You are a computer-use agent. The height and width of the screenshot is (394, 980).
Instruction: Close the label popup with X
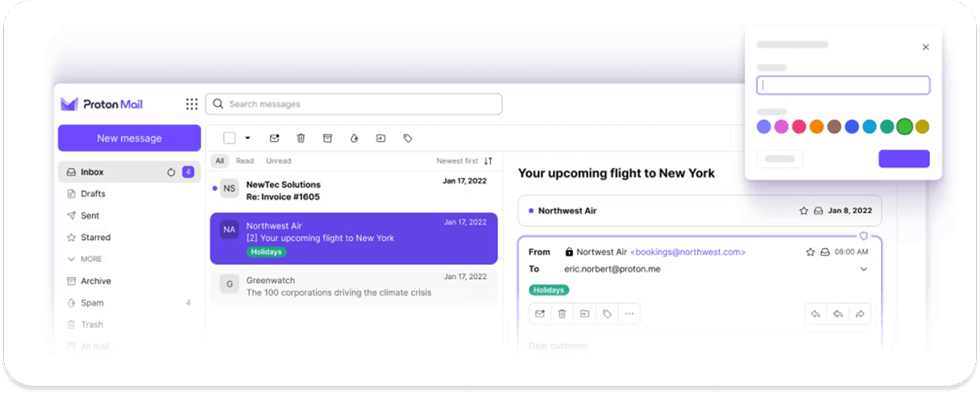click(925, 47)
